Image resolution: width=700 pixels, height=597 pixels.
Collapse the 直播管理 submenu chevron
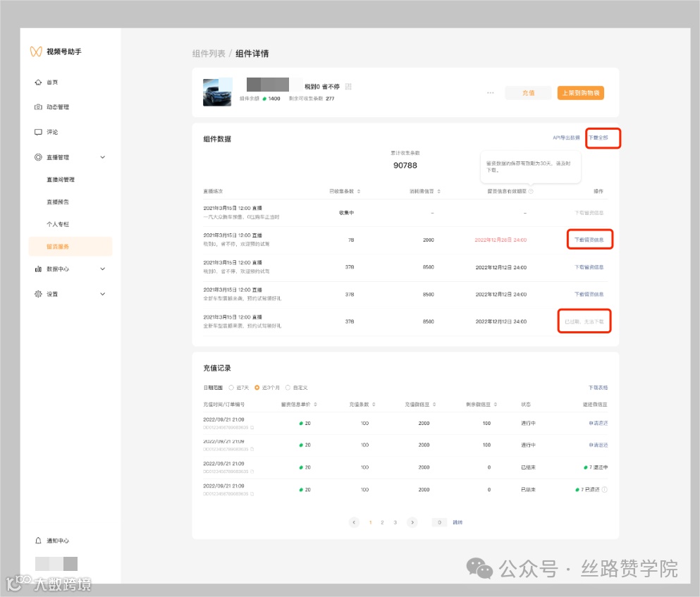click(x=103, y=157)
